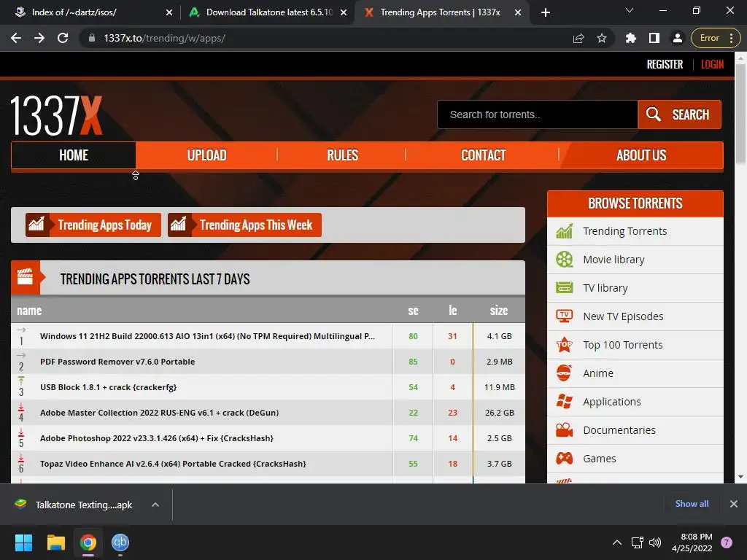Image resolution: width=747 pixels, height=560 pixels.
Task: Click the REGISTER link
Action: click(x=665, y=64)
